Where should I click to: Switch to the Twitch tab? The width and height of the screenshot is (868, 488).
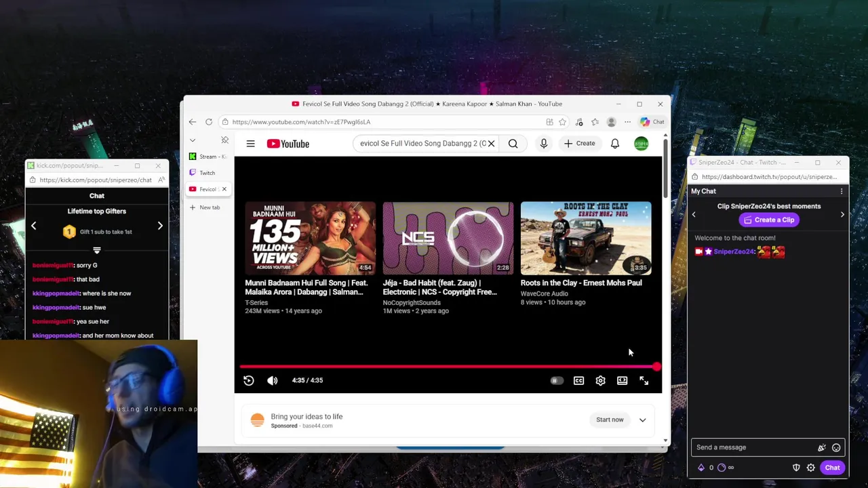(x=208, y=173)
